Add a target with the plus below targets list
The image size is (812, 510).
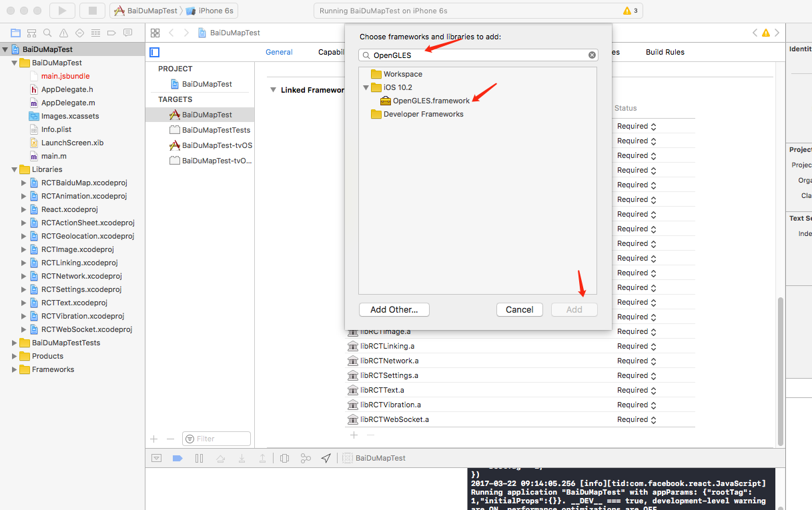(154, 439)
